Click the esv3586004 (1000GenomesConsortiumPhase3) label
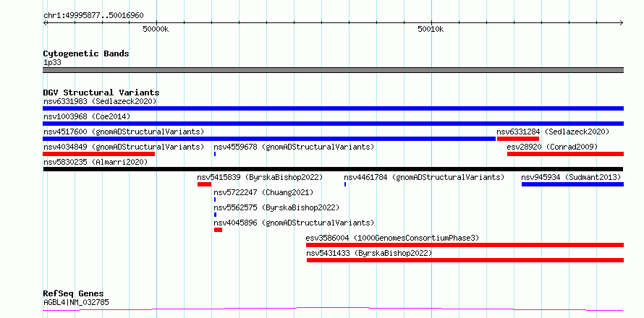Image resolution: width=644 pixels, height=318 pixels. [x=392, y=238]
